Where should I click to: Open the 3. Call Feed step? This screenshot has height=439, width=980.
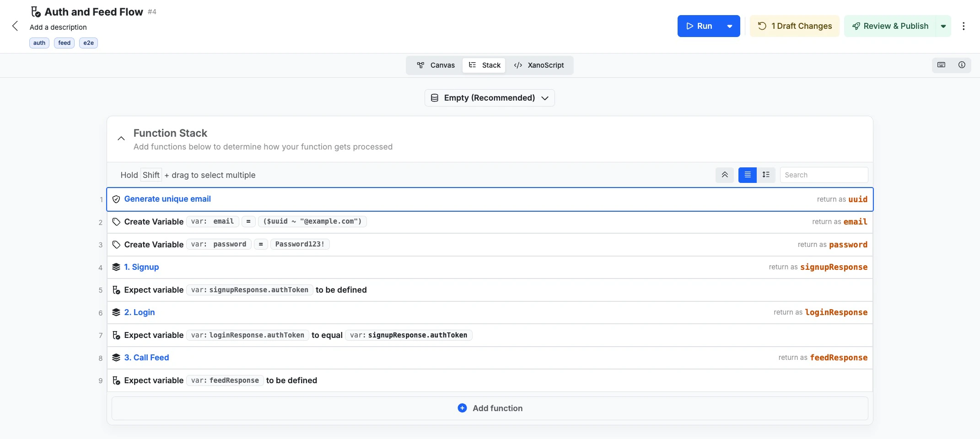(x=146, y=358)
